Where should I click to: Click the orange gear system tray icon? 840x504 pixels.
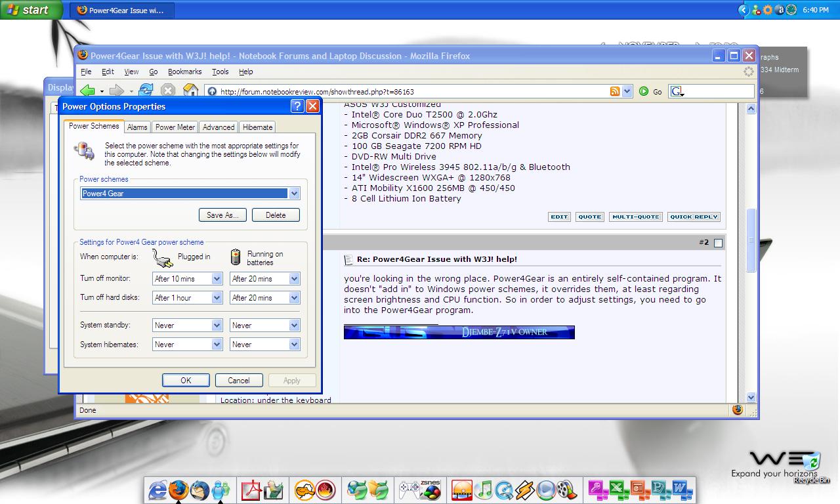[767, 10]
